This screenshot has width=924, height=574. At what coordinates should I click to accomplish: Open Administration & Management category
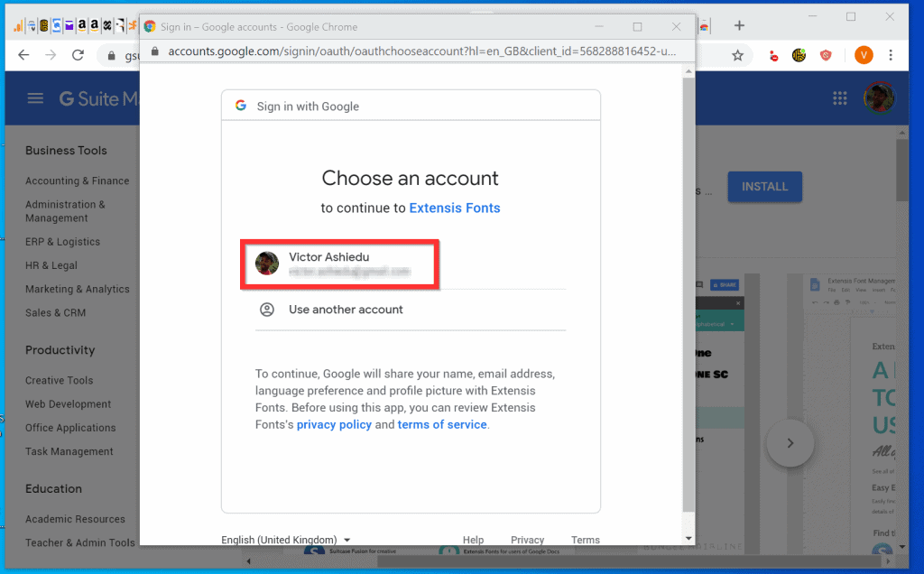pos(65,211)
